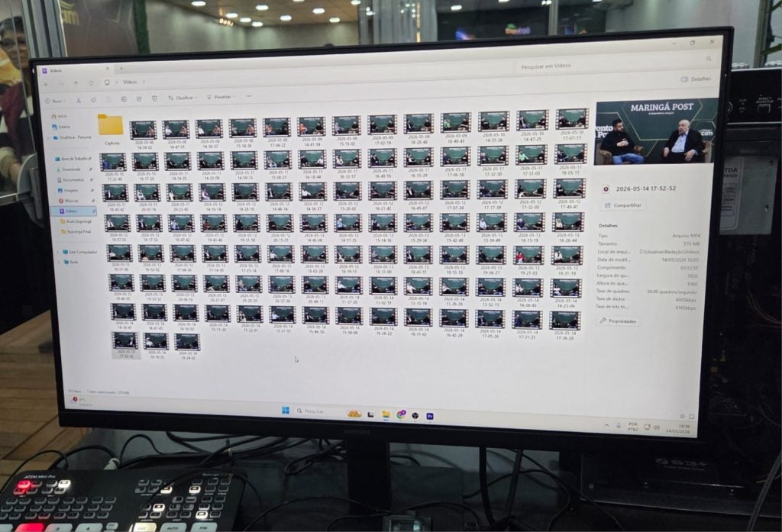Open the Classificar sort dropdown
Image resolution: width=782 pixels, height=532 pixels.
pos(183,98)
